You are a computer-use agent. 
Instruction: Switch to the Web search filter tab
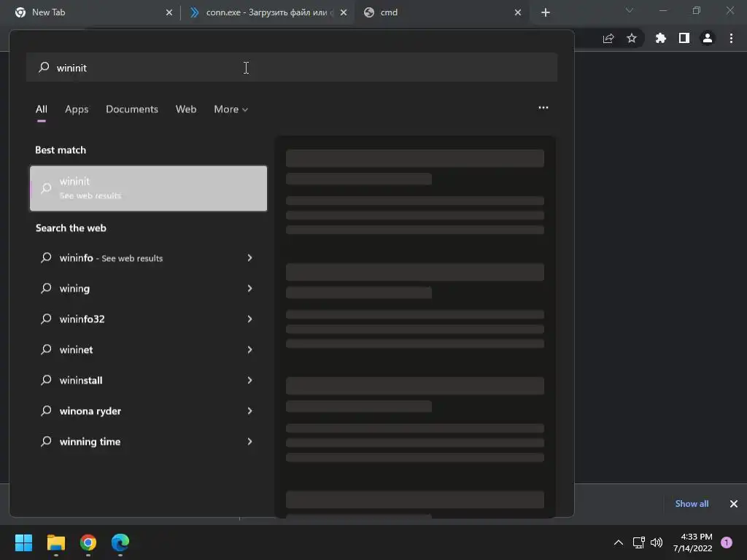pyautogui.click(x=186, y=109)
